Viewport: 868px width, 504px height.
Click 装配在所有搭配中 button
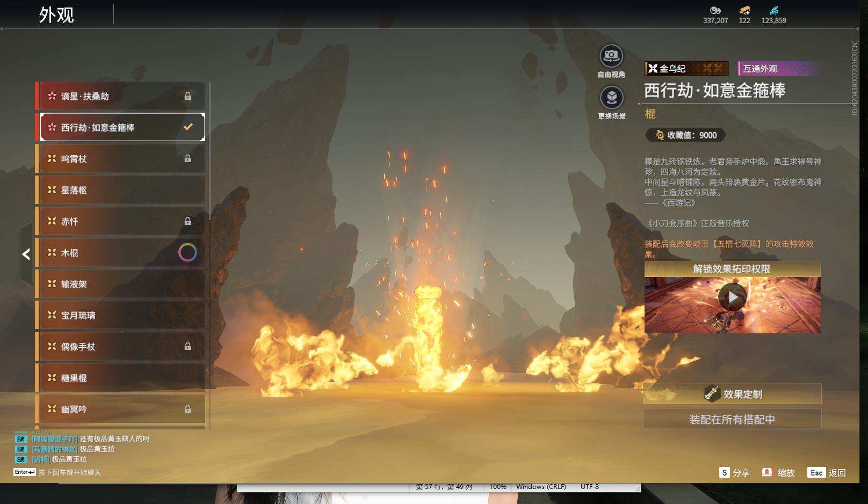point(732,419)
